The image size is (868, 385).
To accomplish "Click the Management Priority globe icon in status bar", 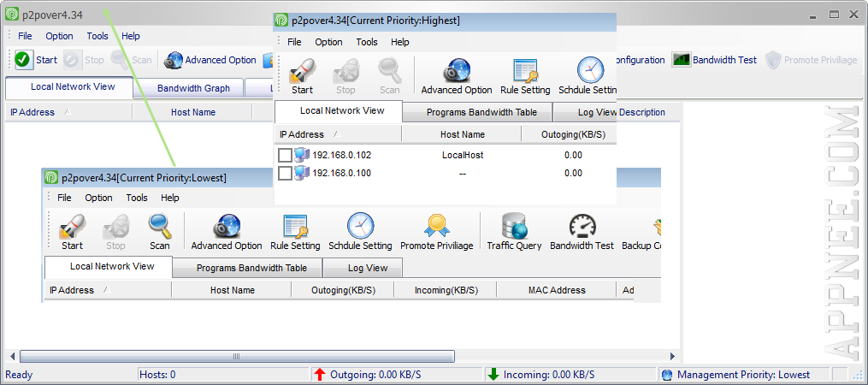I will [x=666, y=375].
